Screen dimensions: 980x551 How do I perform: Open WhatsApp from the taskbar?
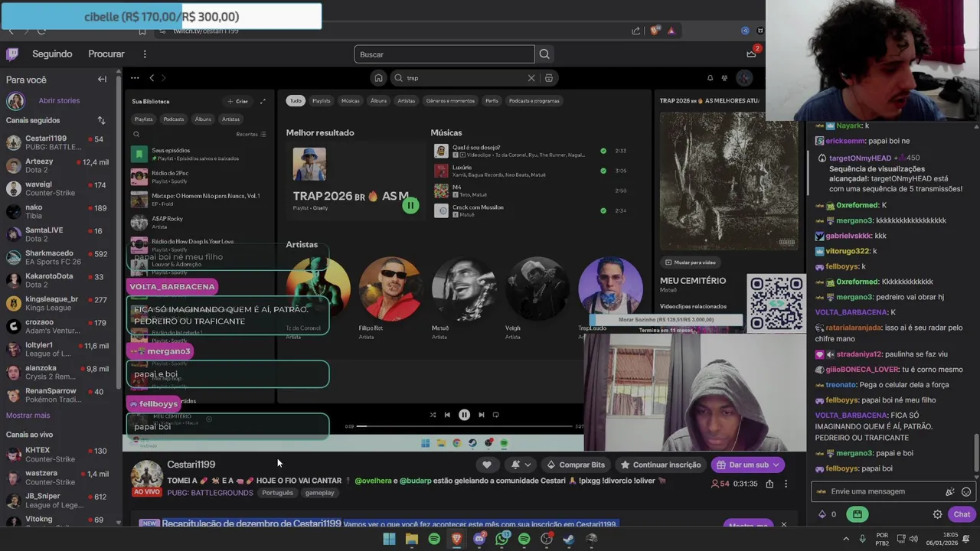(501, 539)
